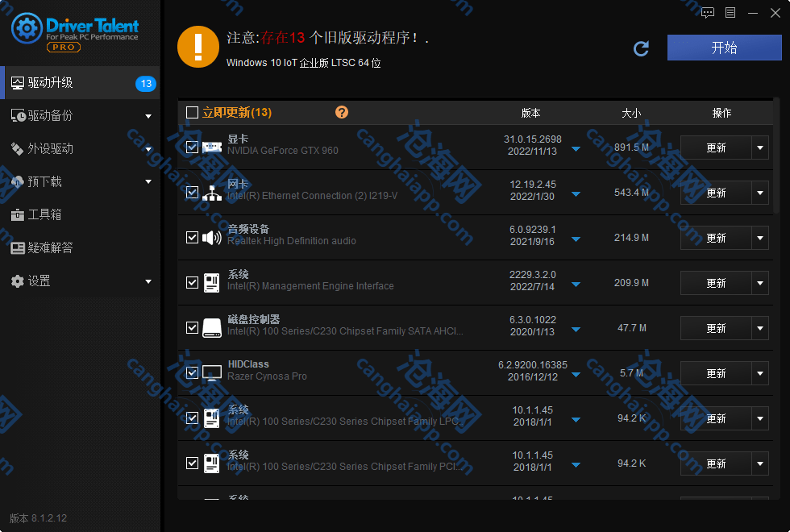Image resolution: width=790 pixels, height=532 pixels.
Task: Click the blue 开始 button
Action: pos(724,48)
